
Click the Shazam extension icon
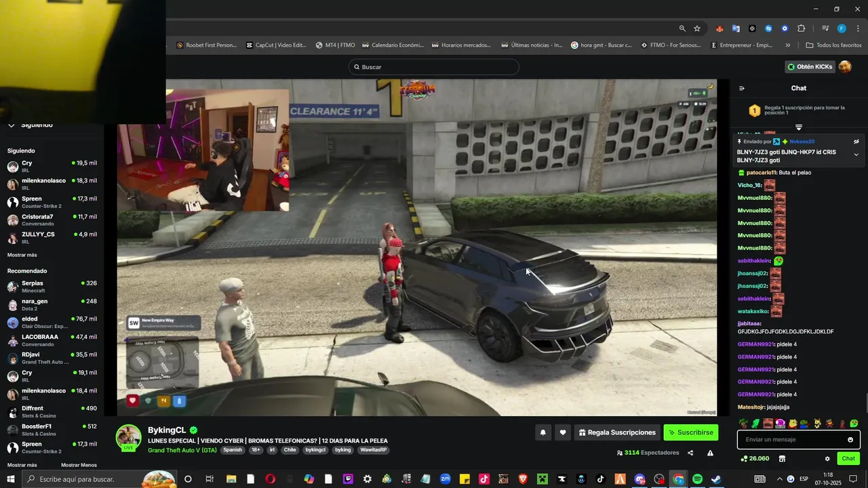click(x=768, y=28)
